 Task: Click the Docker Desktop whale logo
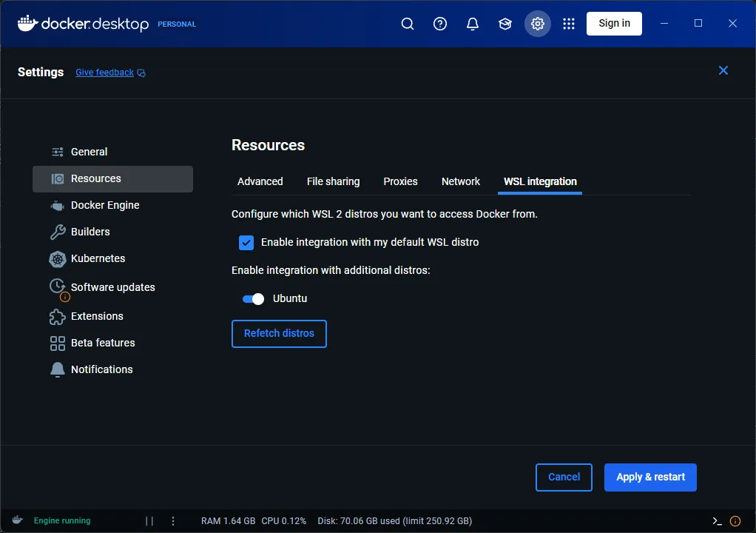27,23
